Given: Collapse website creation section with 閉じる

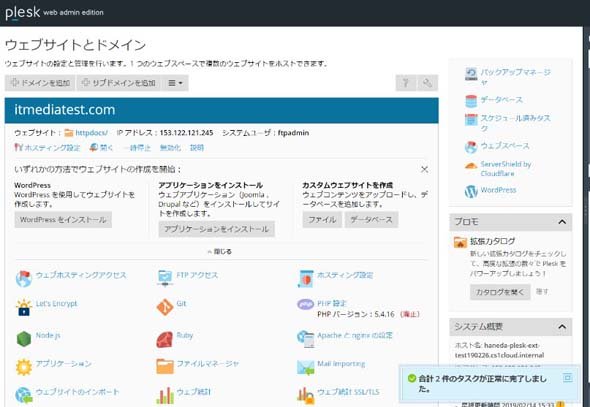Looking at the screenshot, I should click(x=220, y=251).
